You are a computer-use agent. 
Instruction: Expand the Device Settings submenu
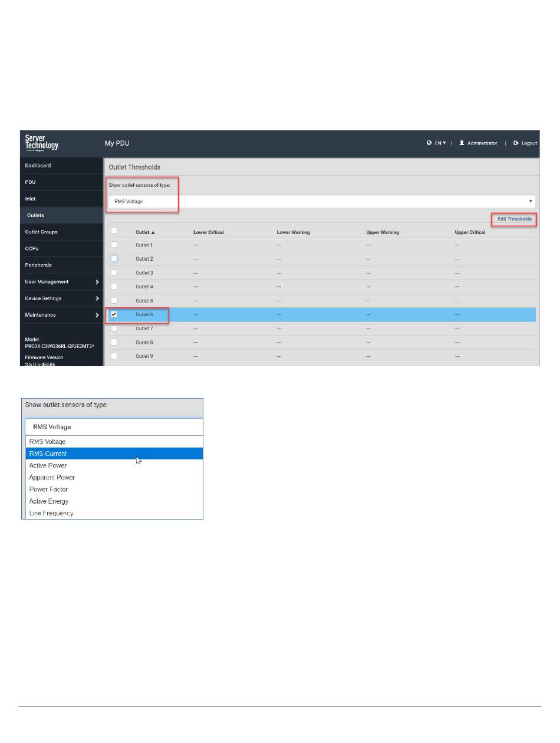pos(97,298)
